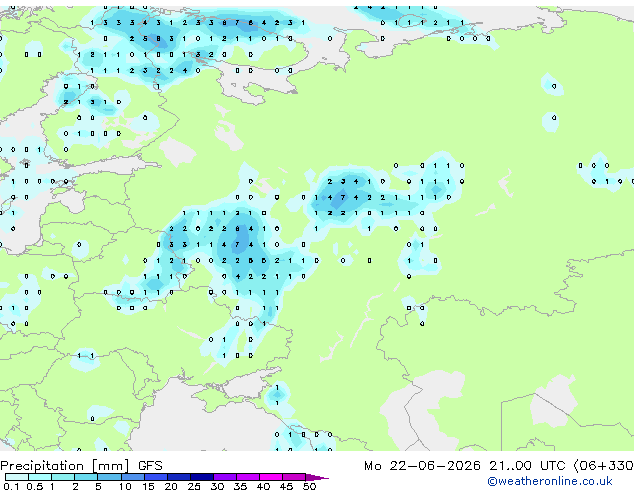This screenshot has height=490, width=634.
Task: Pick the bright pink swatch between 40 and 45
Action: tap(271, 477)
